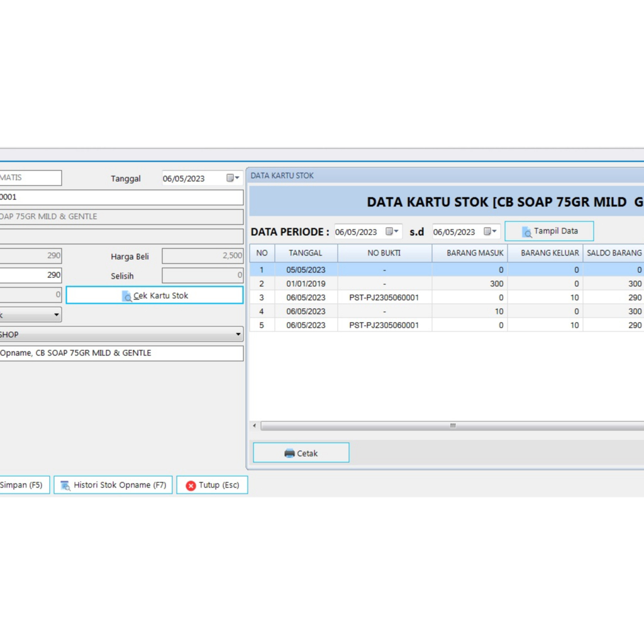Click the printer icon on Cetak
This screenshot has height=644, width=644.
289,453
